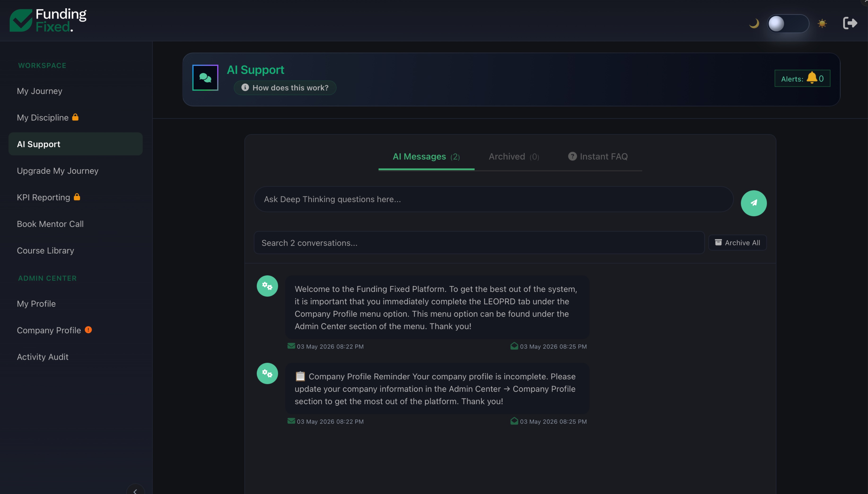Toggle the light/dark theme switch

[x=788, y=23]
